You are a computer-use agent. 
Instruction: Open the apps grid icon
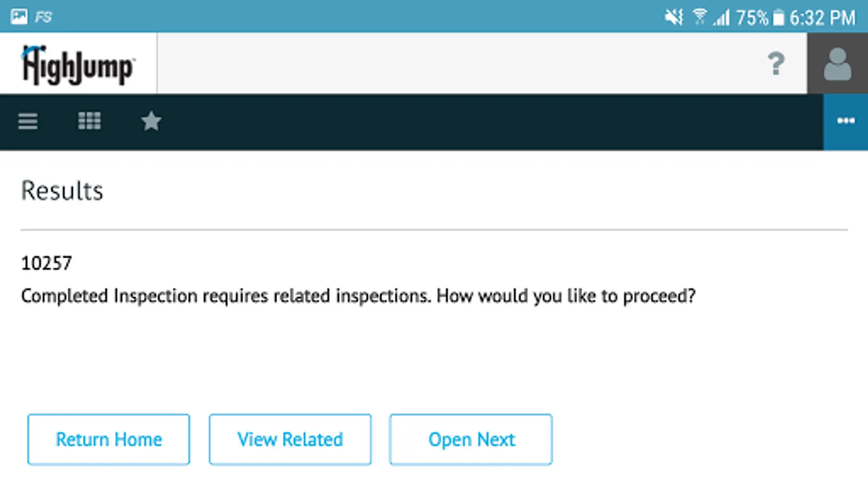tap(89, 121)
